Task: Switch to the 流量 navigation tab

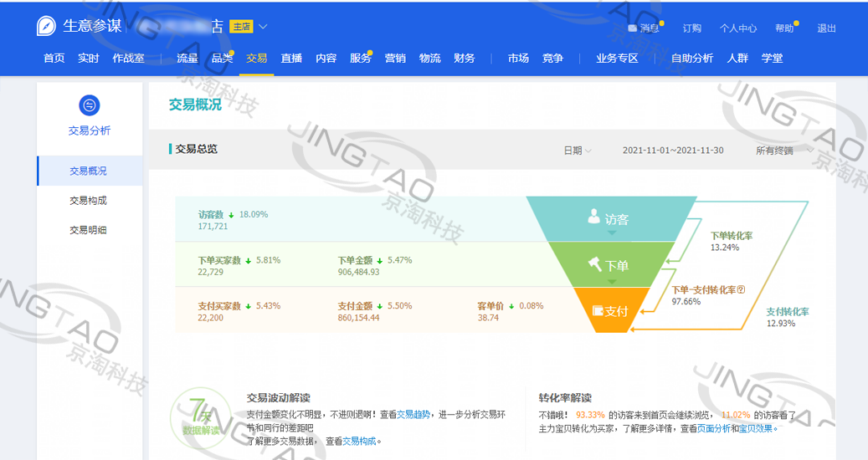Action: pos(187,59)
